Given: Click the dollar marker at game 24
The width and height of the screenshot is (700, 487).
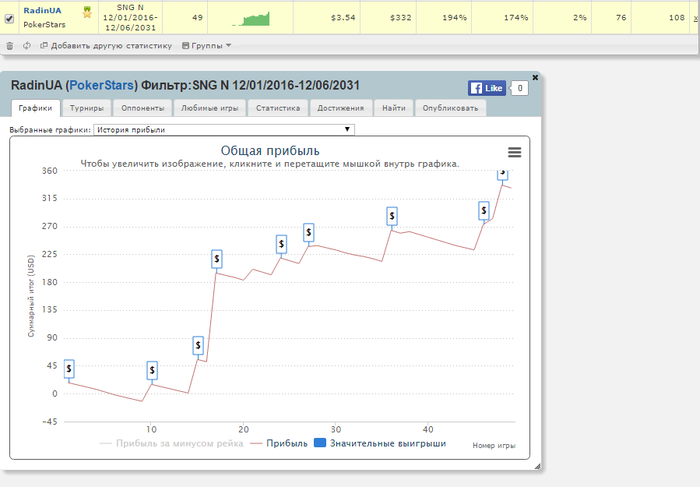Looking at the screenshot, I should [281, 244].
